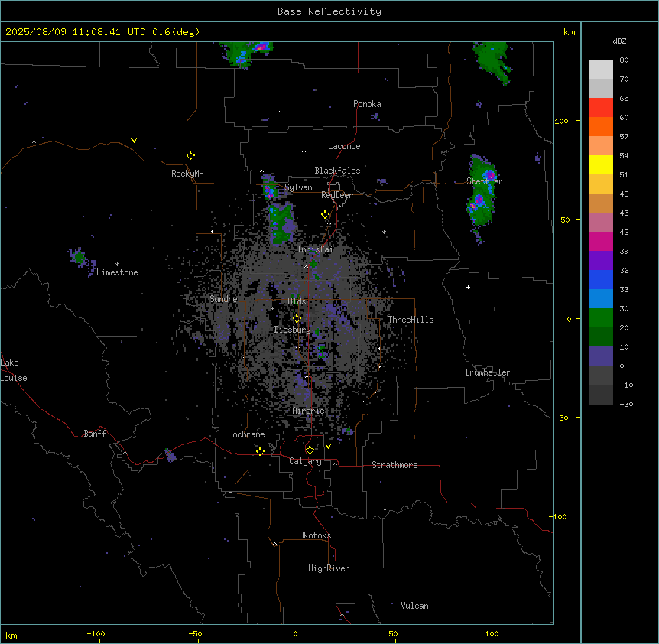
Task: Click the Sylvan label
Action: pos(298,187)
